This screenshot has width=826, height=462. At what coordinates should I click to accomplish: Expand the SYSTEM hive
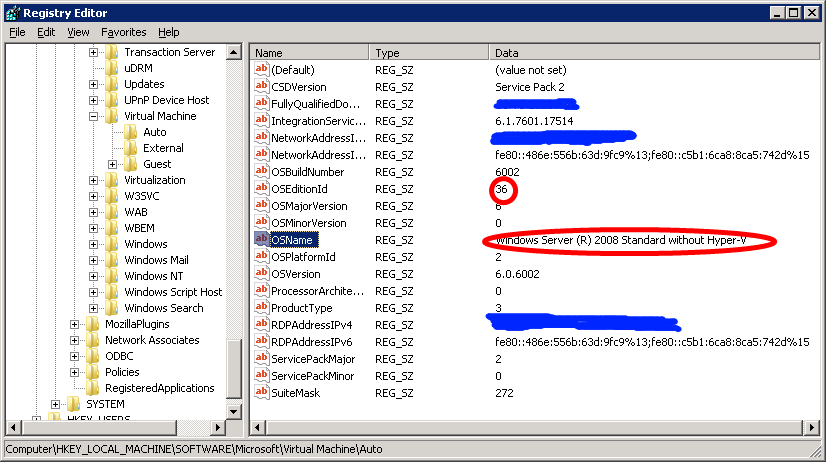tap(55, 404)
